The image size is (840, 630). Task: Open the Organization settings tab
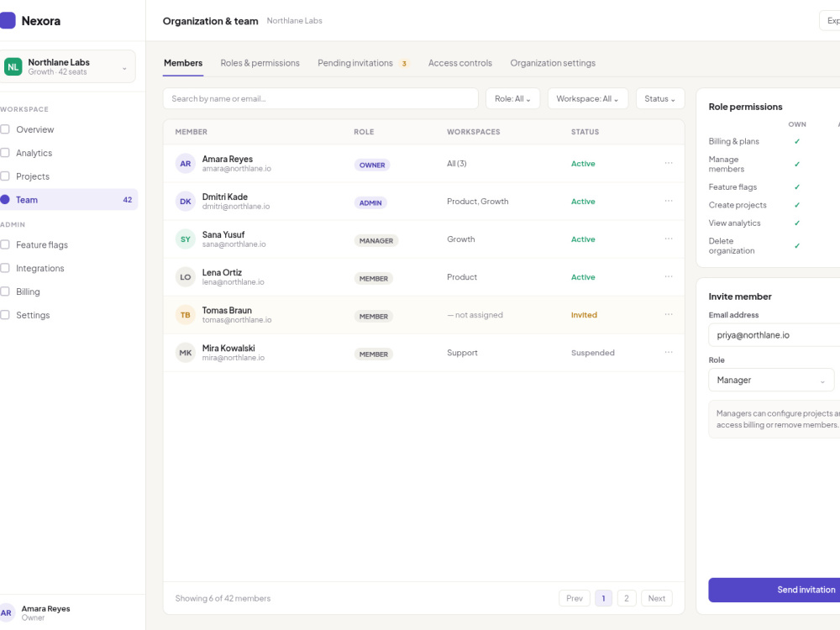click(x=553, y=63)
